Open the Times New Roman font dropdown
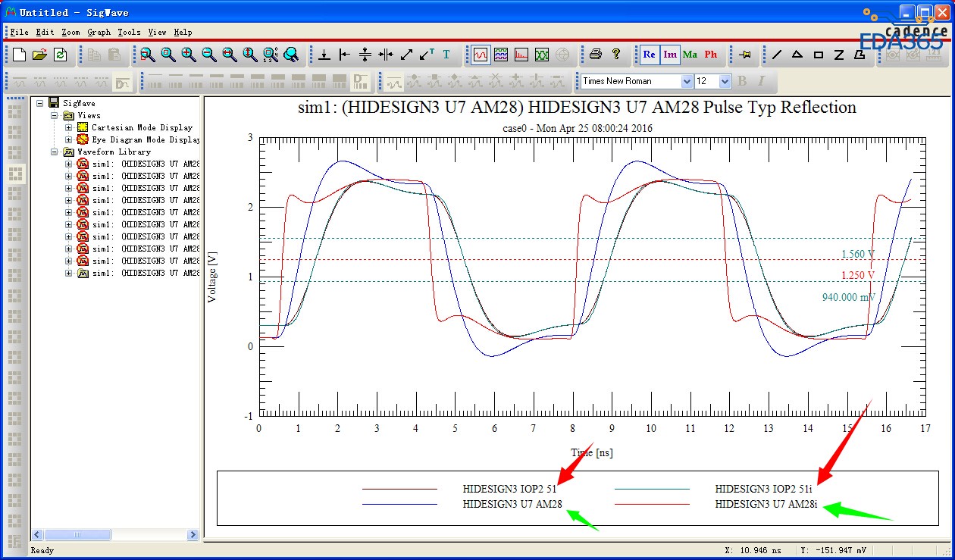 [687, 81]
